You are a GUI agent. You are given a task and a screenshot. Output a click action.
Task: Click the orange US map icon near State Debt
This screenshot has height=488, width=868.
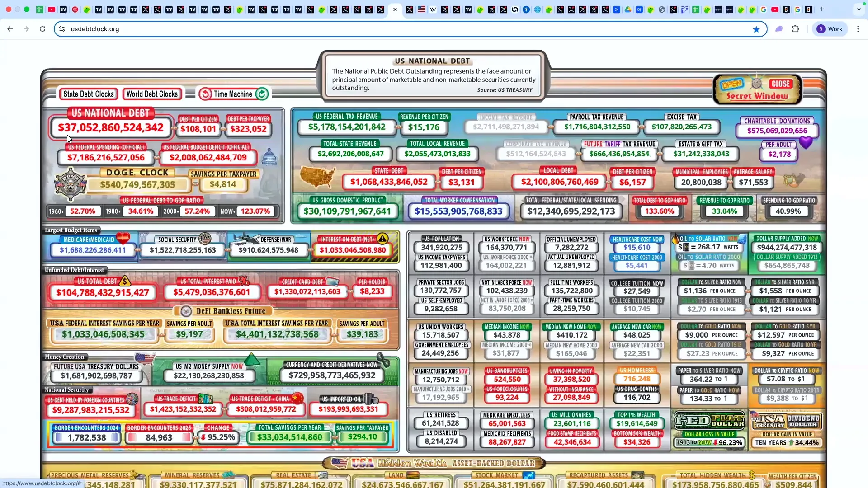pos(318,177)
